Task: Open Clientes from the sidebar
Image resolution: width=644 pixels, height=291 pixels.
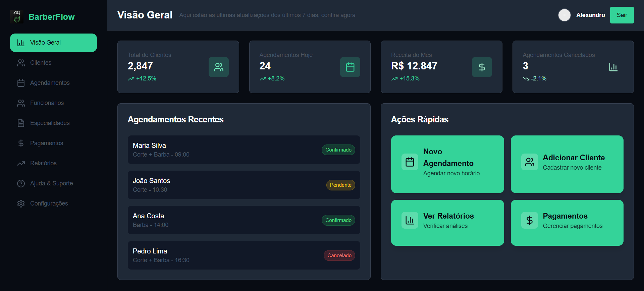Action: click(x=41, y=63)
